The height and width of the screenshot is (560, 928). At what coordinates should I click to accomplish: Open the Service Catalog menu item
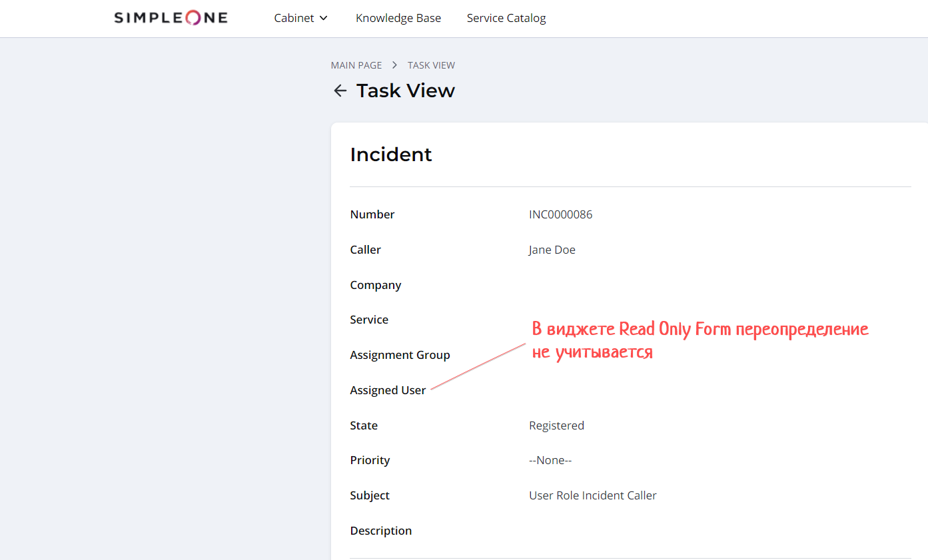pos(506,18)
